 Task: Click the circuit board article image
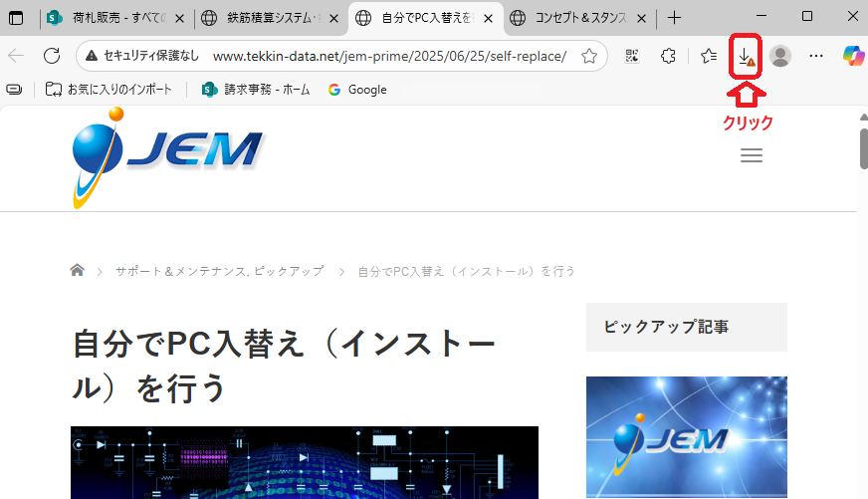pyautogui.click(x=305, y=462)
